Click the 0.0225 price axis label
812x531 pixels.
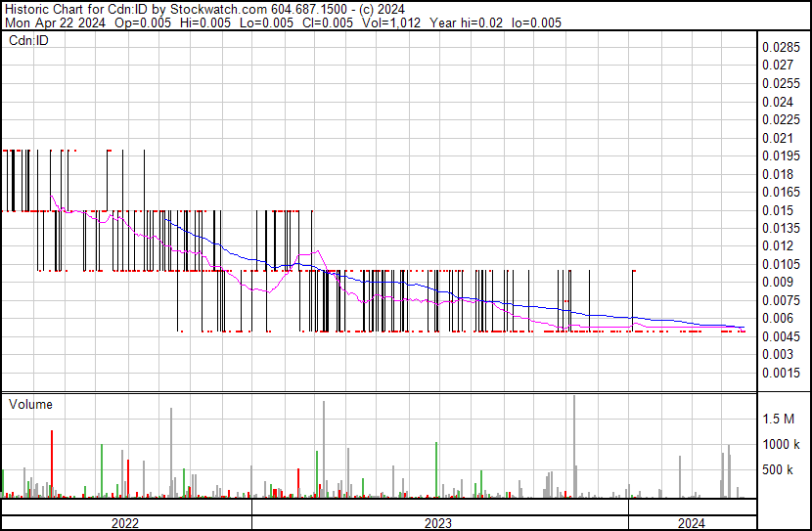(x=781, y=119)
